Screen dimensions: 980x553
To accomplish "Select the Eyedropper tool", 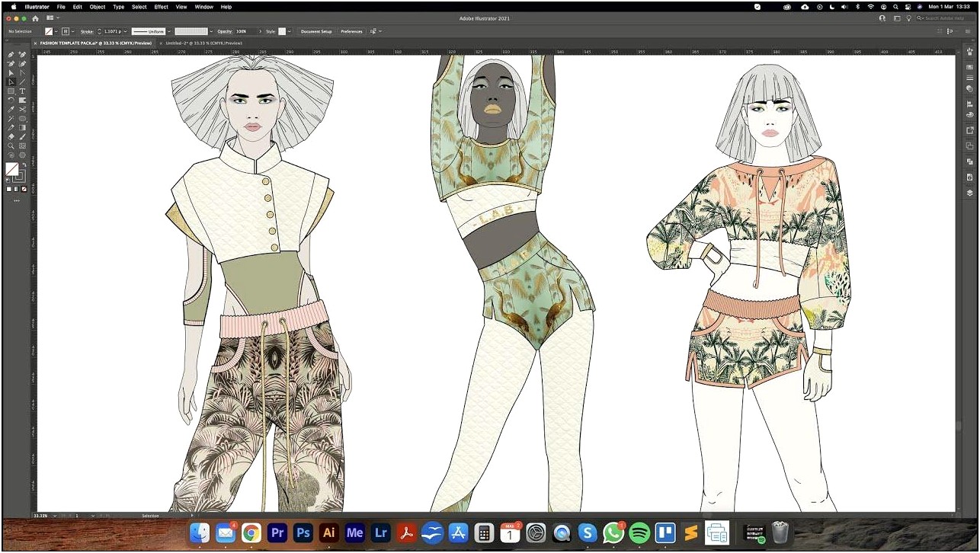I will pos(11,110).
